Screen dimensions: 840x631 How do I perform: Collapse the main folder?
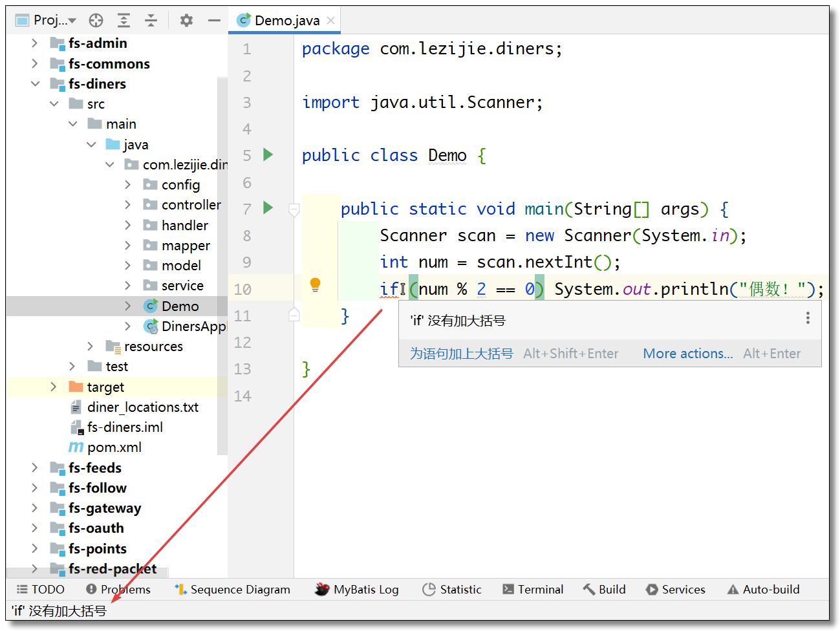pyautogui.click(x=72, y=123)
